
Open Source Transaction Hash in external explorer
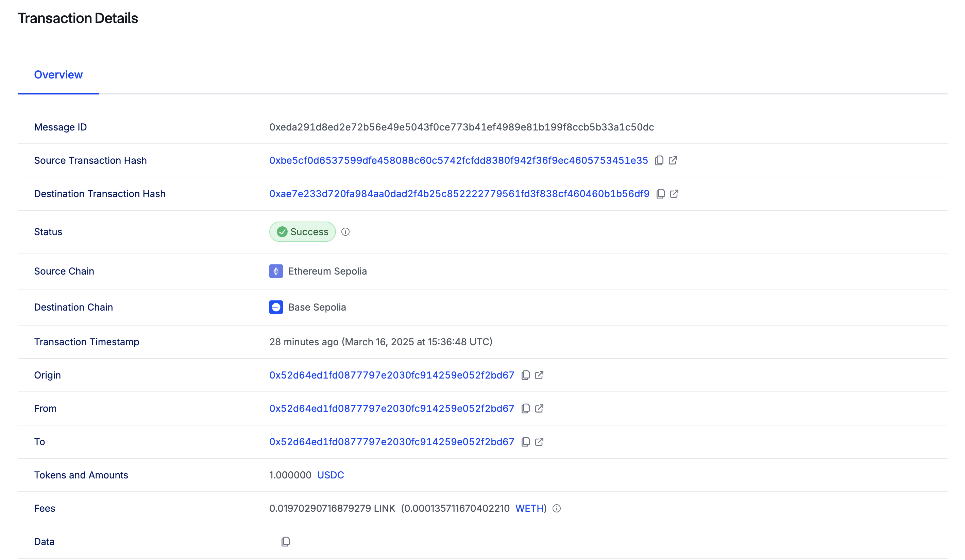(673, 160)
